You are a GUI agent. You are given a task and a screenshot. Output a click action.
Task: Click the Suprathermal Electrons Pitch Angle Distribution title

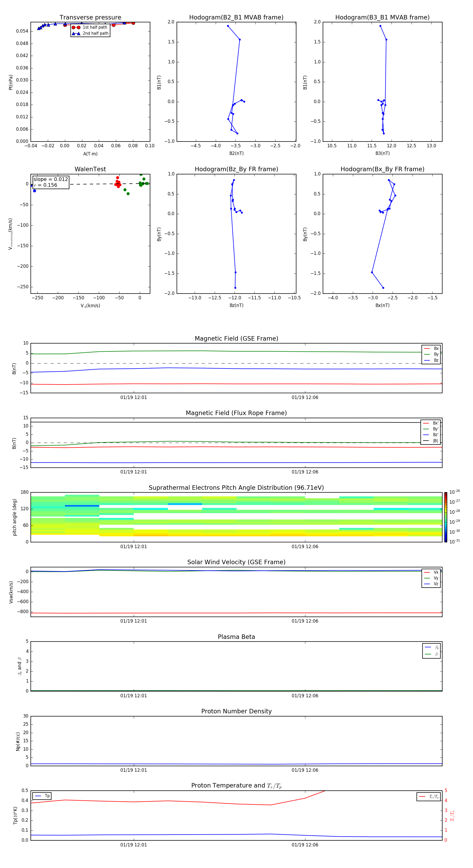[x=236, y=488]
